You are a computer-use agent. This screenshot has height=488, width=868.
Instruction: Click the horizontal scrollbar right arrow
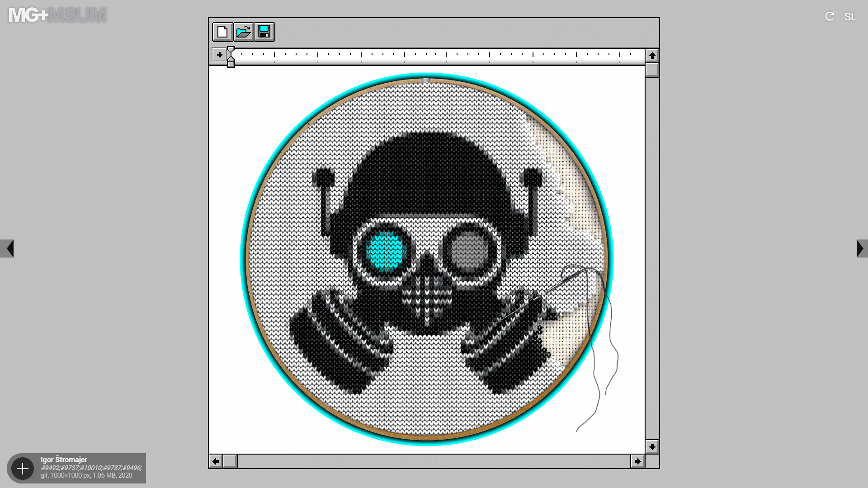click(637, 461)
